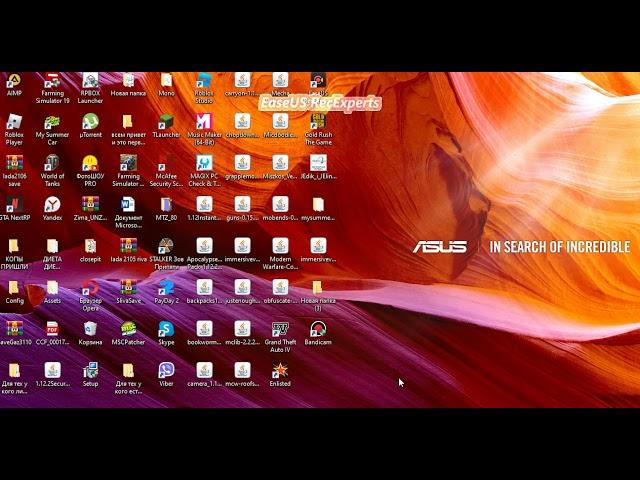Select the SlivaSave archive

point(128,292)
